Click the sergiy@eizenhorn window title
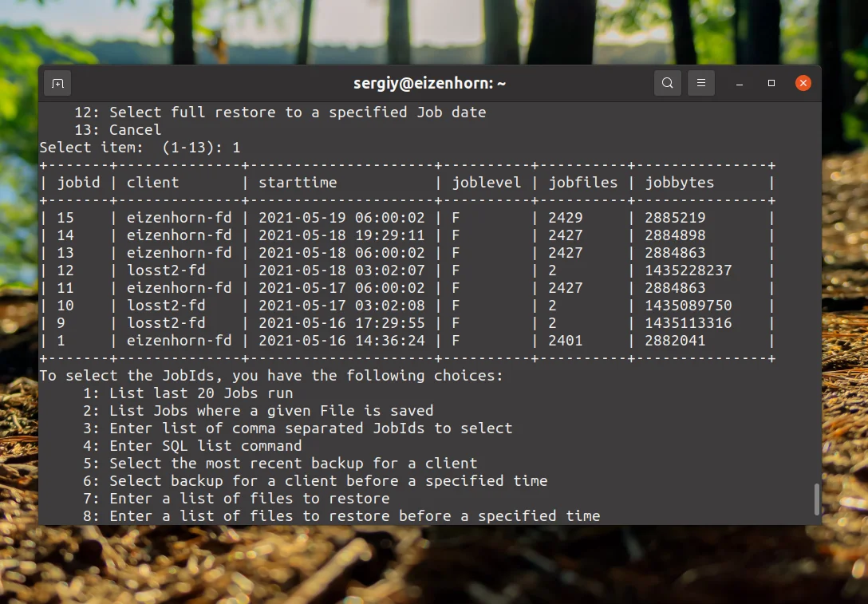The height and width of the screenshot is (604, 868). point(430,83)
